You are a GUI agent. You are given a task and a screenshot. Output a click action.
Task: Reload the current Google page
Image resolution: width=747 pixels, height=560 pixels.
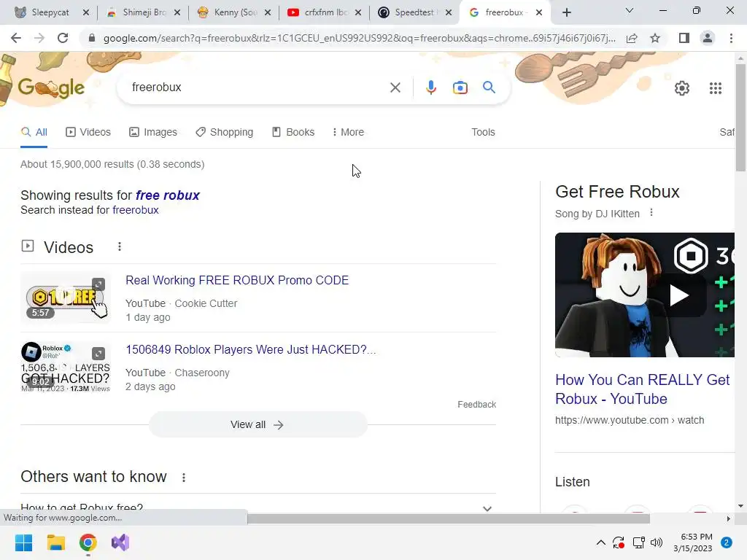[x=63, y=38]
